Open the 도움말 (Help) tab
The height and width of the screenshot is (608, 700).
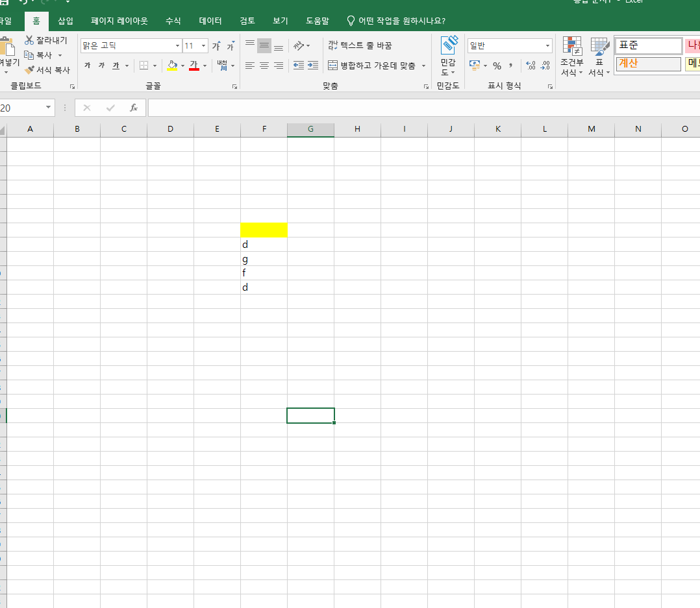pos(318,21)
